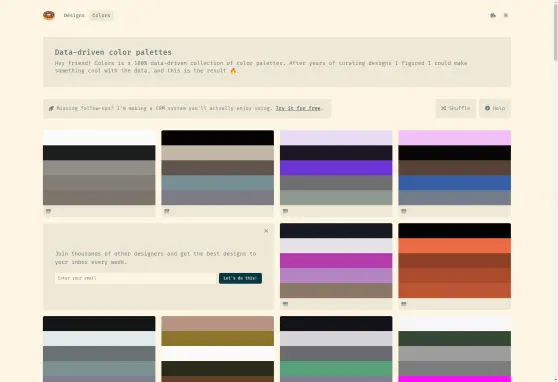Shuffle the color palettes
The image size is (558, 382).
tap(456, 108)
